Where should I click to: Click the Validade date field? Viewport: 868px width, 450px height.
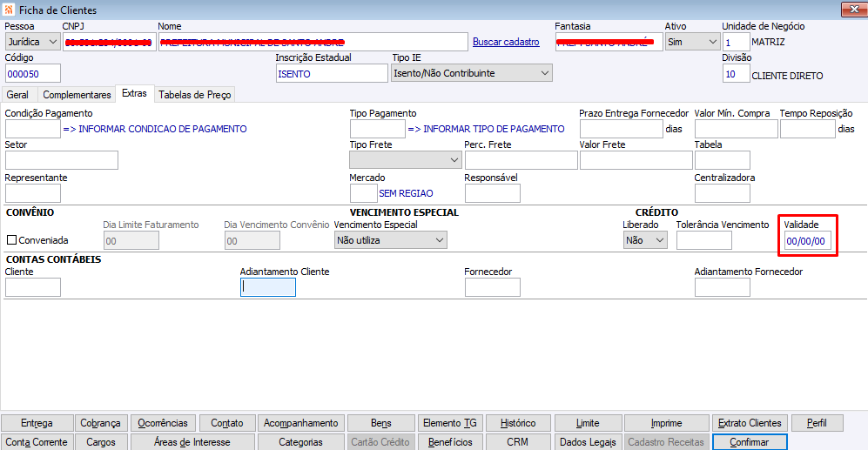[x=808, y=241]
